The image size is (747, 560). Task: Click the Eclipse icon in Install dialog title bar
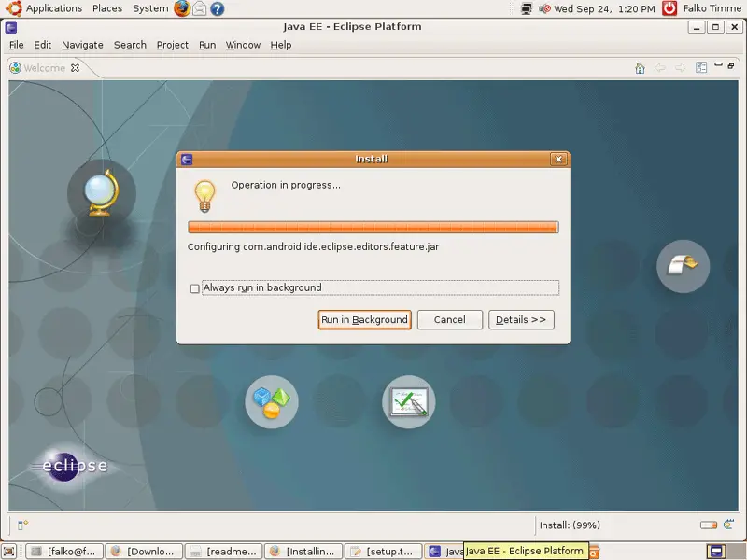click(x=187, y=159)
